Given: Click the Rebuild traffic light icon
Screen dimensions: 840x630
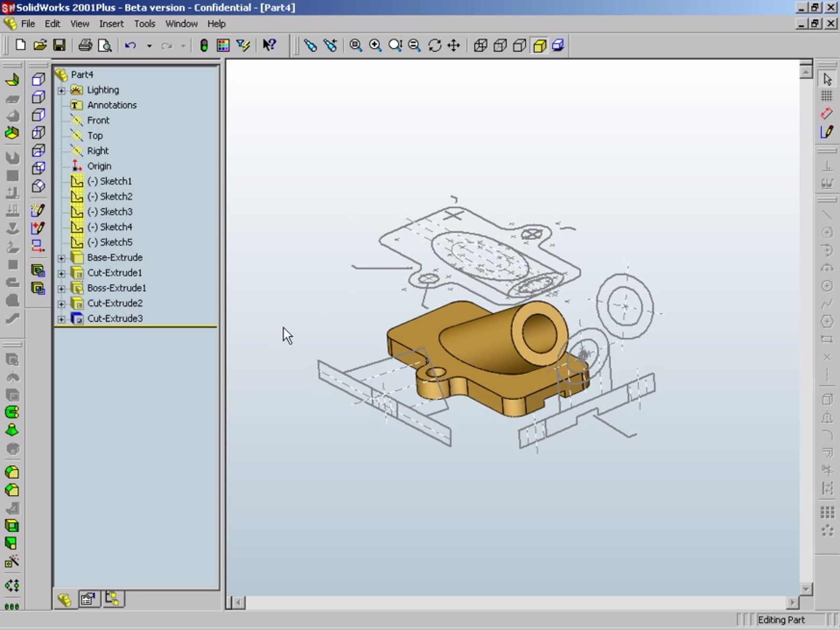Looking at the screenshot, I should (x=204, y=45).
